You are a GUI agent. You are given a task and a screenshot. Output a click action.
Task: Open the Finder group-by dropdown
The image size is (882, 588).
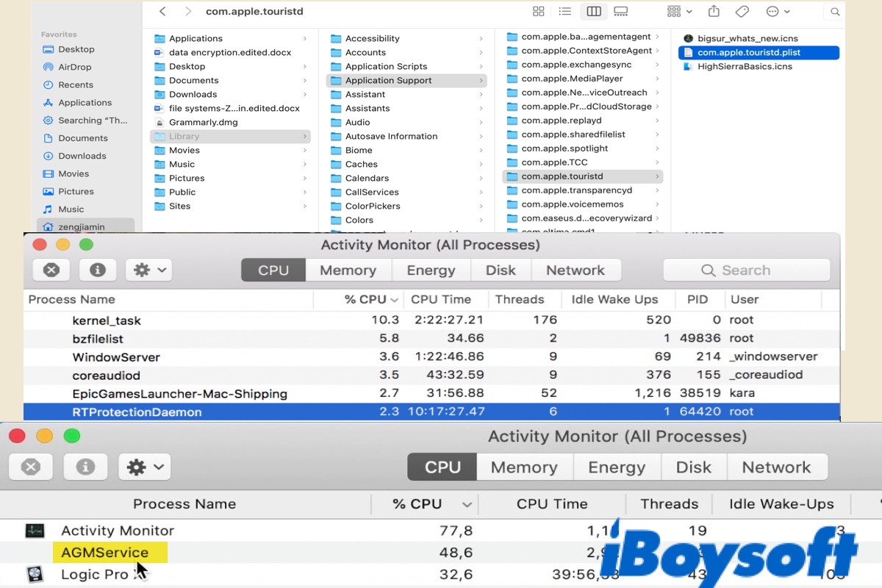pos(680,12)
